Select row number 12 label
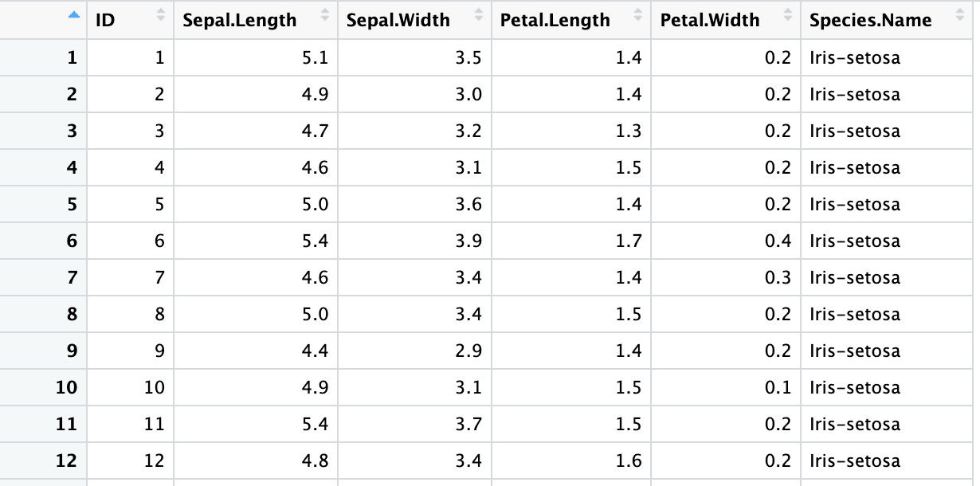The height and width of the screenshot is (486, 980). [67, 461]
